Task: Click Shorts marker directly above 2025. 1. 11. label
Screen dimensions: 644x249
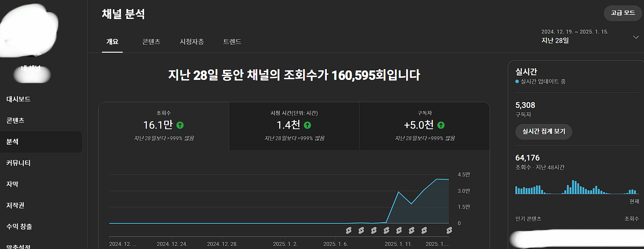Action: click(399, 230)
